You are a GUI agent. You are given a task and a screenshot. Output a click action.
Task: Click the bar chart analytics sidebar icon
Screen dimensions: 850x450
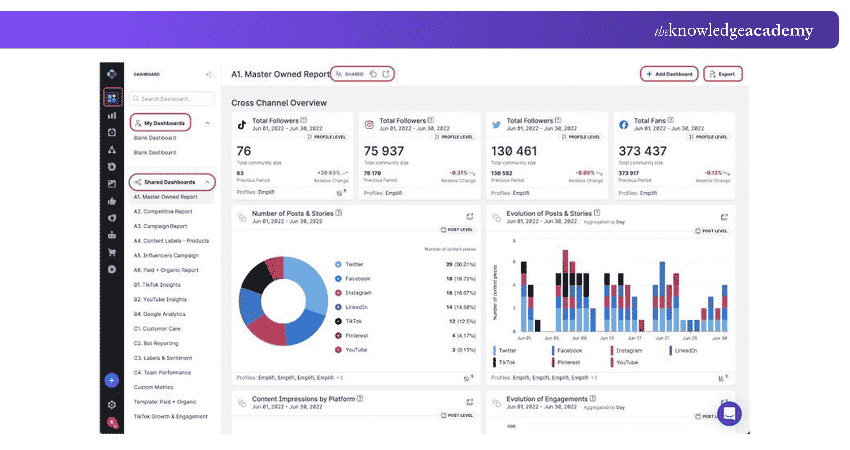[112, 115]
